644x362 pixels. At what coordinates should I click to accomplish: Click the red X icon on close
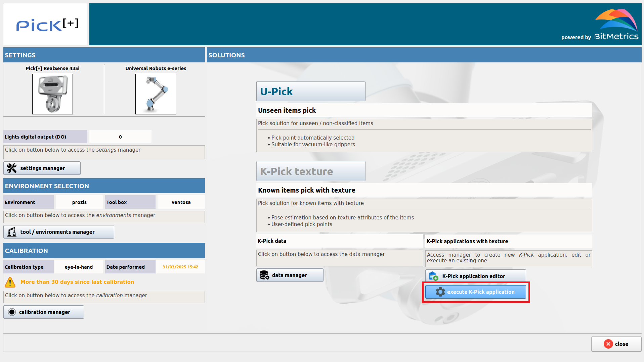[608, 344]
